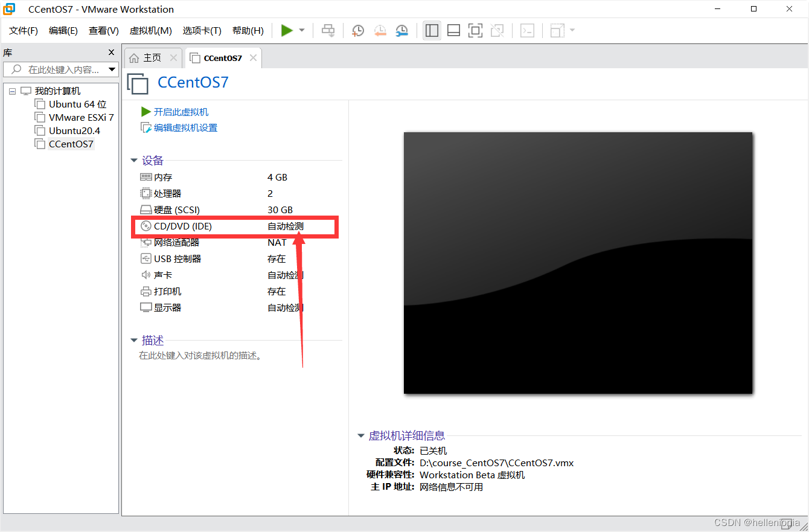Enter full screen mode via toolbar icon

tap(475, 30)
